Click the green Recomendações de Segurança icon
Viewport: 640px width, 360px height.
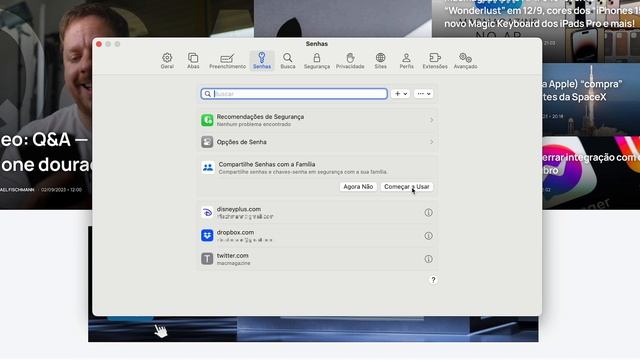[207, 120]
